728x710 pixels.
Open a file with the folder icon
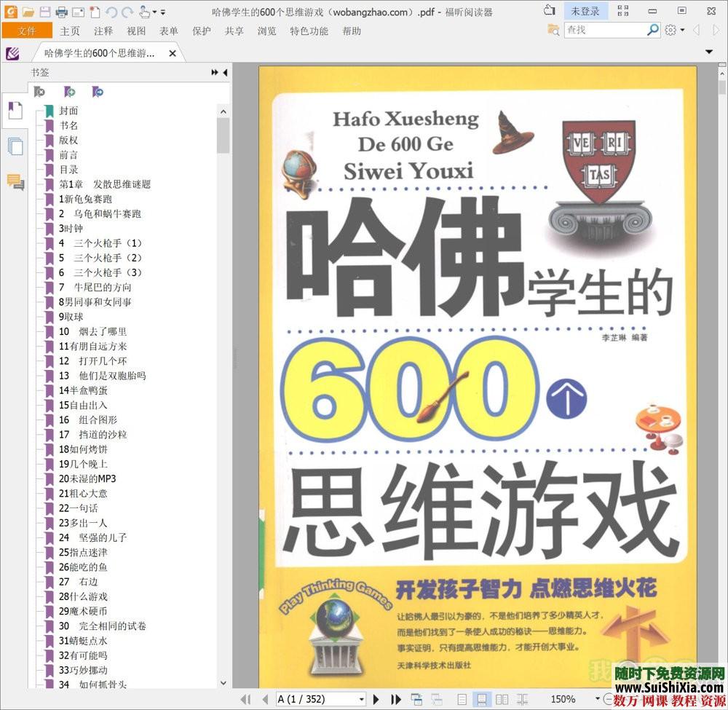point(28,12)
